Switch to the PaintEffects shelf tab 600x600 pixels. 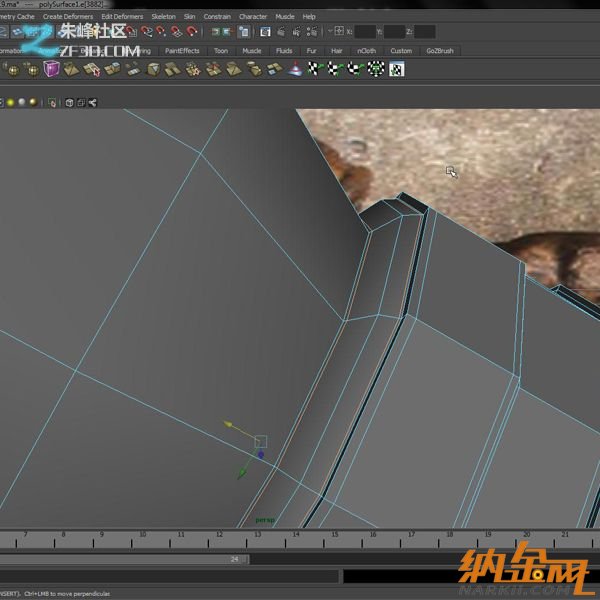pyautogui.click(x=182, y=51)
